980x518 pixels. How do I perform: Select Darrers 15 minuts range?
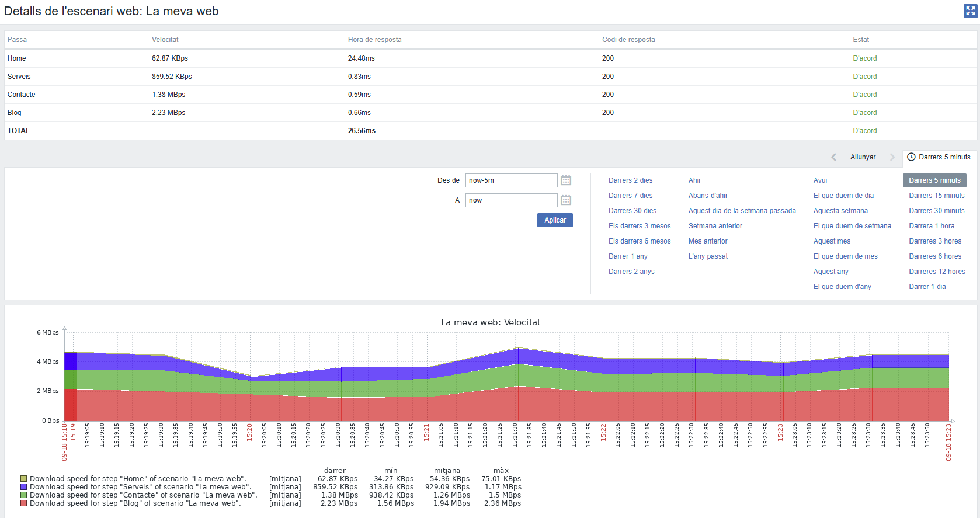click(936, 196)
